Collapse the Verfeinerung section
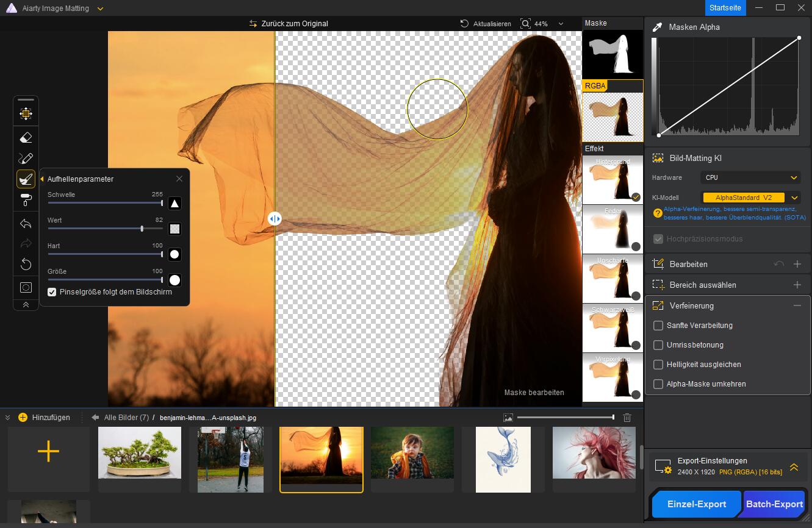Screen dimensions: 812x528 [797, 305]
